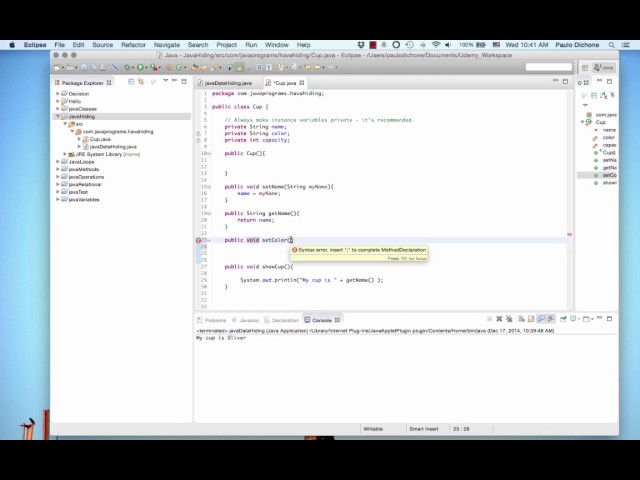Click the syntax error marker in editor gutter
The width and height of the screenshot is (640, 480).
[x=200, y=240]
